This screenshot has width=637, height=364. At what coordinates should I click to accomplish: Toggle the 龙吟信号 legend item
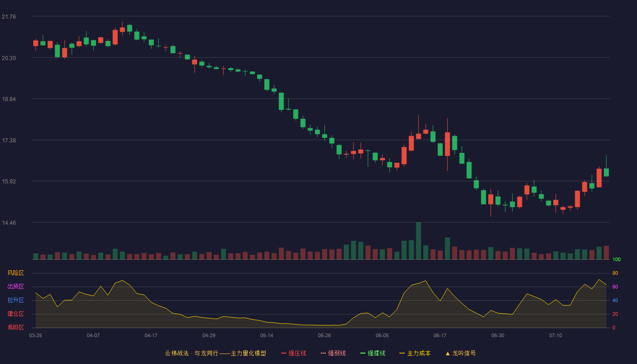(x=460, y=353)
